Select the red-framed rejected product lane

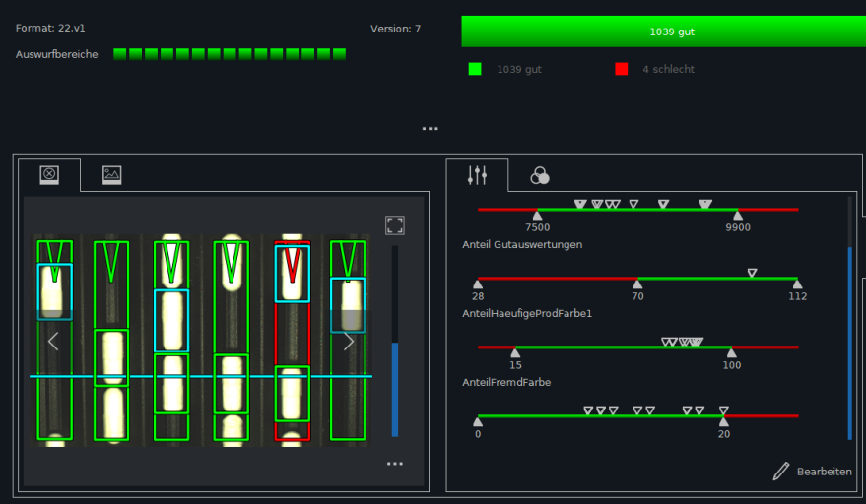point(293,341)
